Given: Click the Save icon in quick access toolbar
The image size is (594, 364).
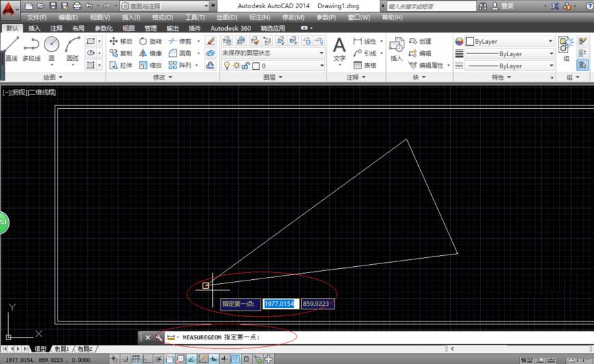Looking at the screenshot, I should coord(53,5).
